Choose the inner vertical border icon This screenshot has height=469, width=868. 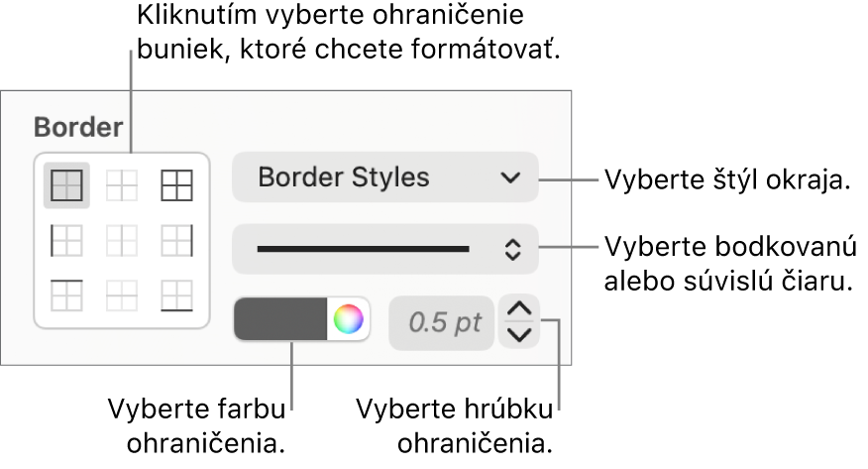(x=122, y=240)
